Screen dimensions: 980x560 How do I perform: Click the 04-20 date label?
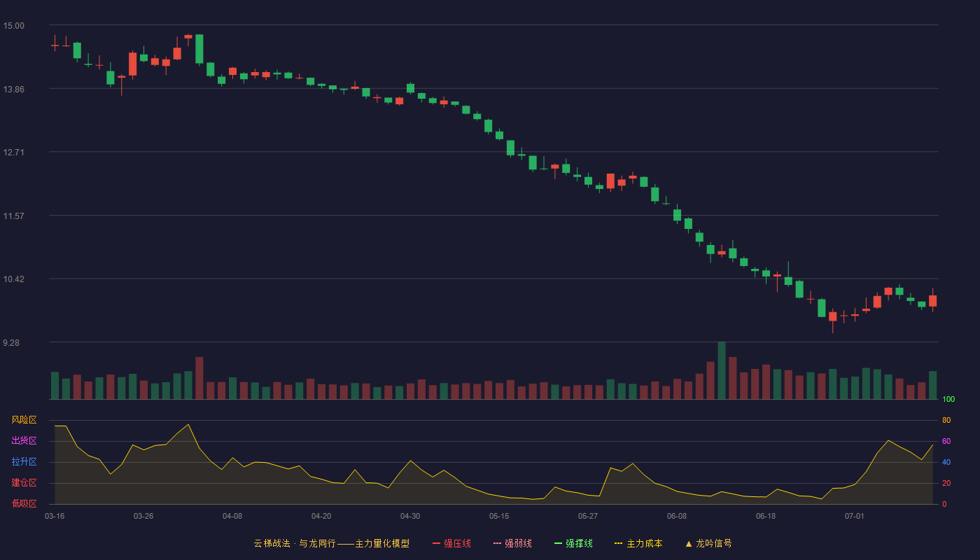tap(321, 516)
